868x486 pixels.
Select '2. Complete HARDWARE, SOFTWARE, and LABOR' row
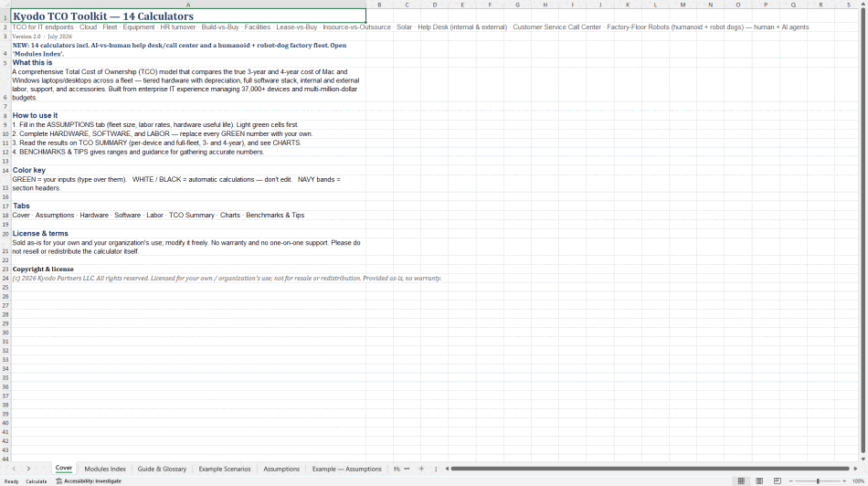tap(188, 133)
